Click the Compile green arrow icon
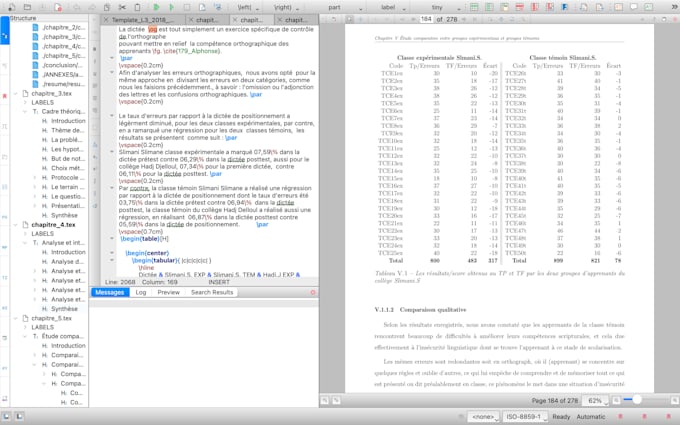 point(172,7)
